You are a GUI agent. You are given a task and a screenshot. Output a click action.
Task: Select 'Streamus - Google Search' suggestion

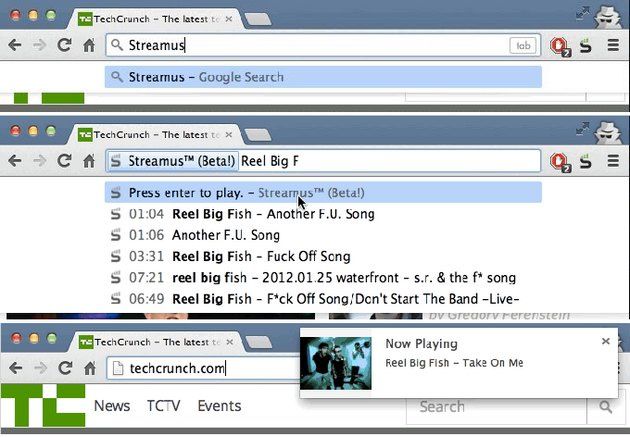click(323, 77)
